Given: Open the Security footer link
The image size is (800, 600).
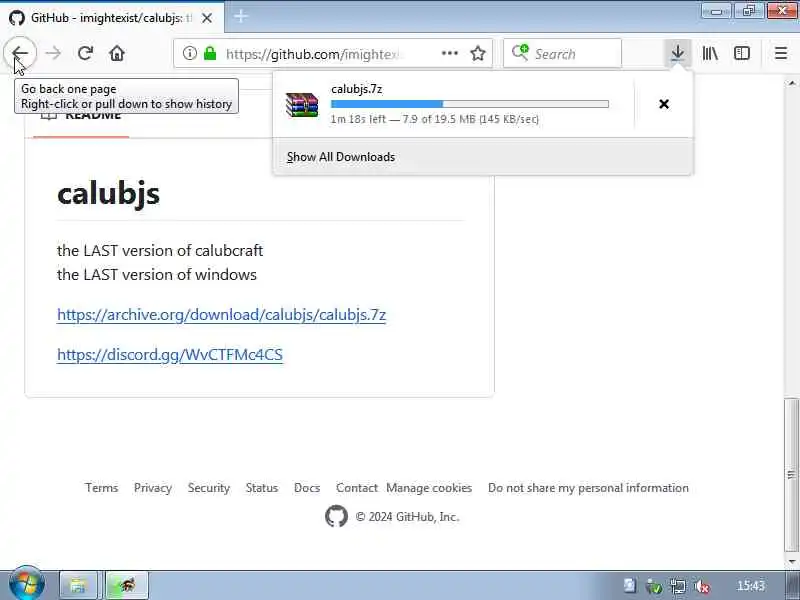Looking at the screenshot, I should (209, 488).
